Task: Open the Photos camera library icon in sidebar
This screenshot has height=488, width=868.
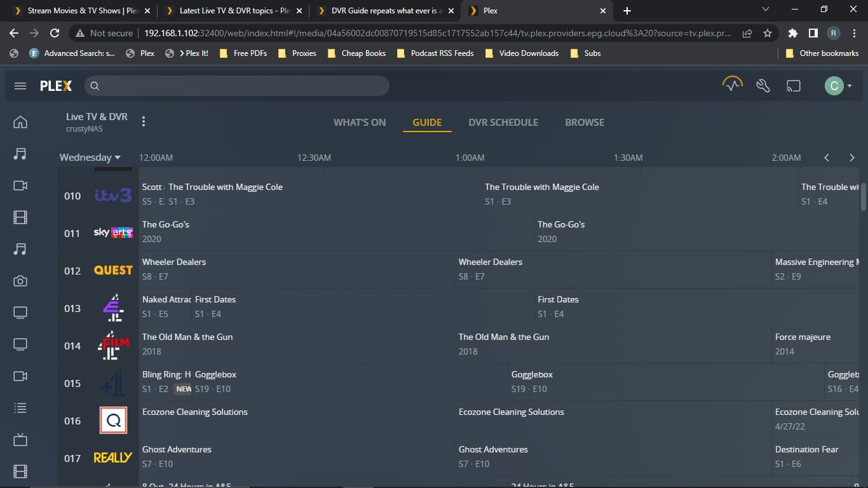Action: [x=20, y=281]
